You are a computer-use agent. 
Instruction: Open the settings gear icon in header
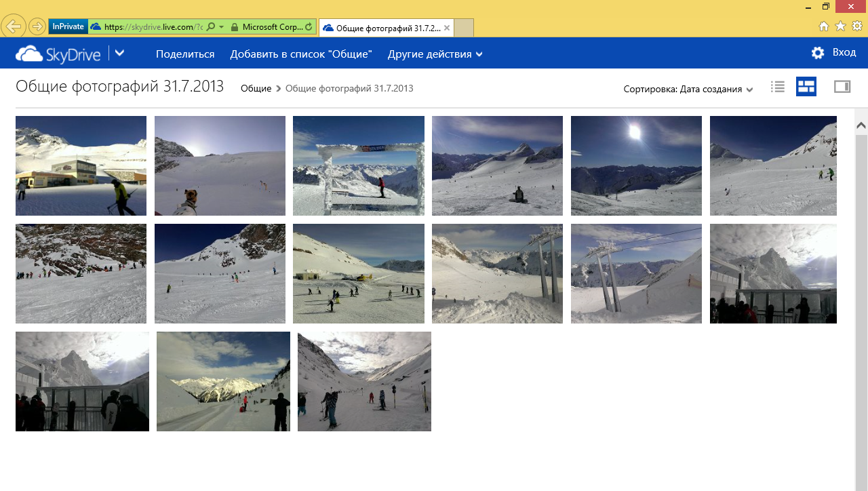(818, 53)
